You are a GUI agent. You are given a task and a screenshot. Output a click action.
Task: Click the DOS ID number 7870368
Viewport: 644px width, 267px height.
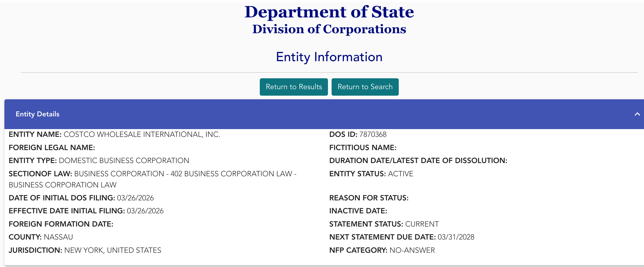(373, 134)
